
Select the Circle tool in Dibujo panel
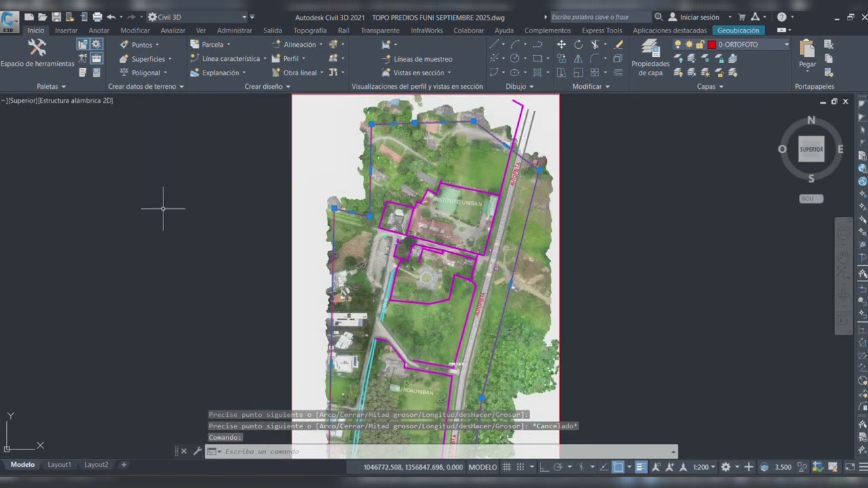coord(515,59)
